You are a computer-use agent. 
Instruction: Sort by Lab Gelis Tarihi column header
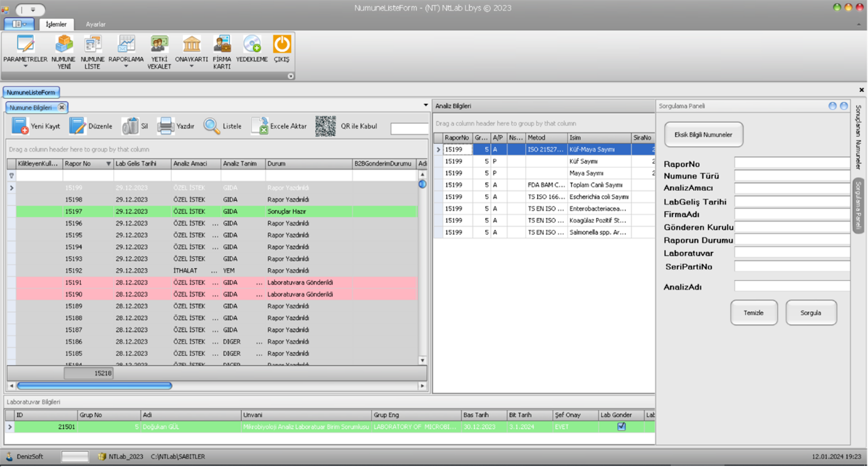coord(142,164)
